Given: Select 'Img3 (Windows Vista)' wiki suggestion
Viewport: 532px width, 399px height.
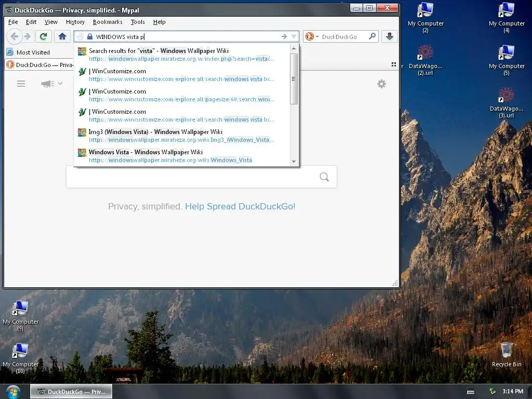Looking at the screenshot, I should (182, 136).
